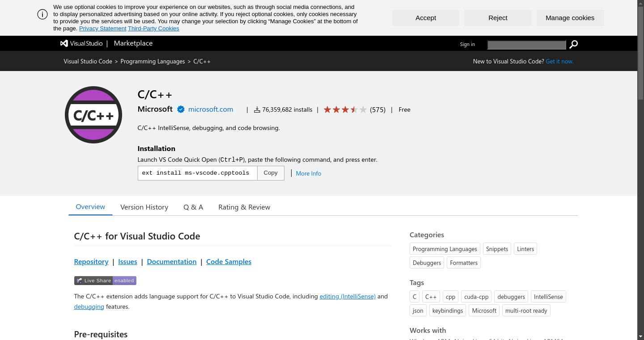Open the Privacy Statement link
The width and height of the screenshot is (644, 340).
click(x=103, y=29)
